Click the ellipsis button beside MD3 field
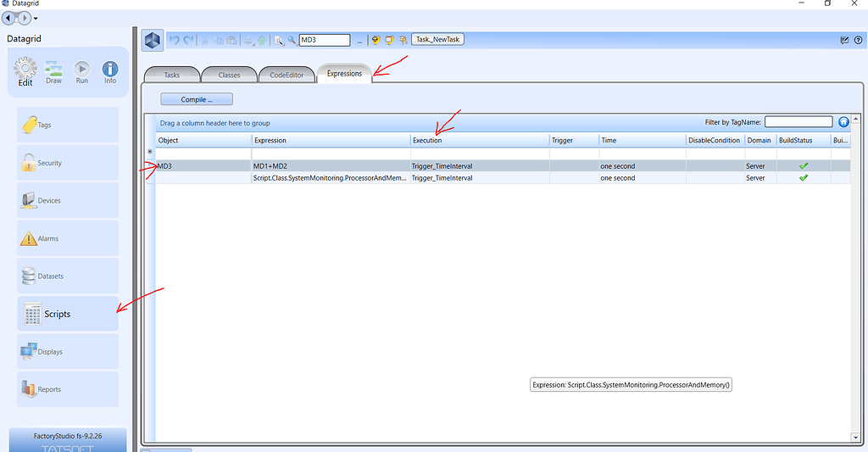868x452 pixels. pos(359,40)
